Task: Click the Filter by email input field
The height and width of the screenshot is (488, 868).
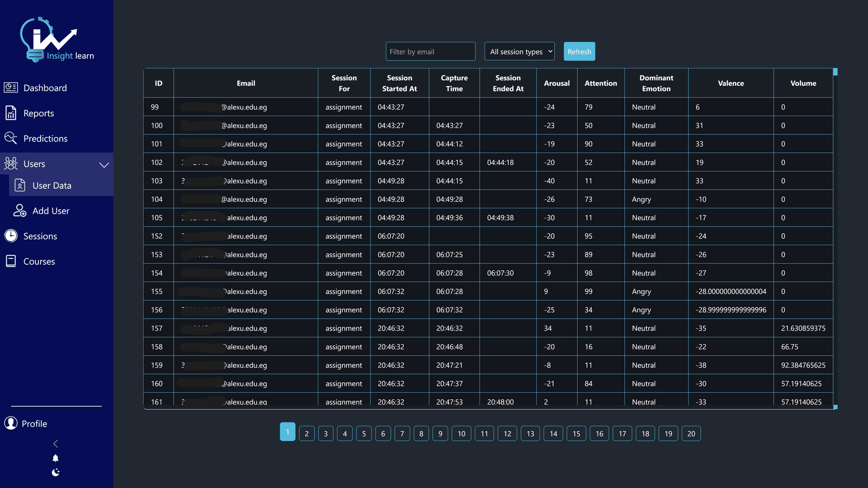Action: tap(430, 51)
